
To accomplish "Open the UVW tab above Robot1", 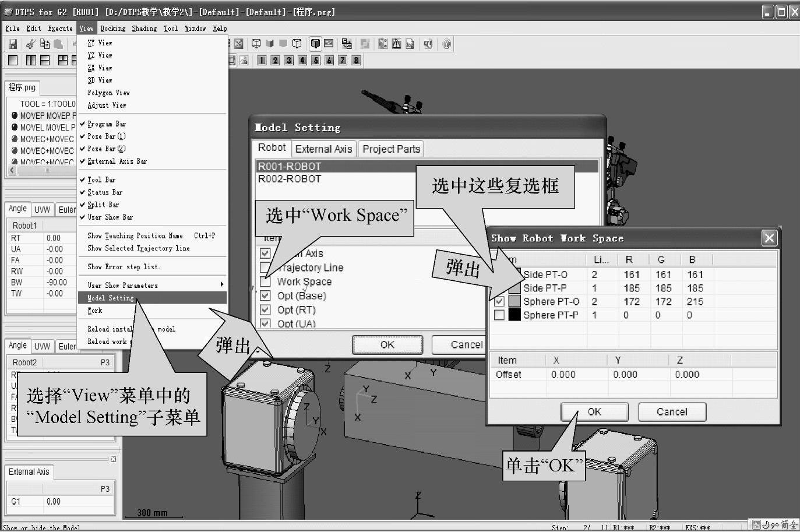I will coord(42,209).
